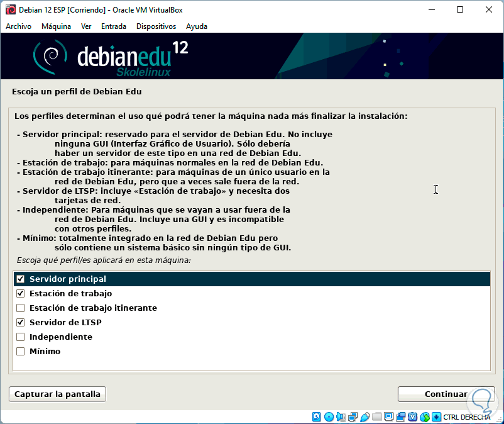Select the Estación de trabajo itinerante label
The image size is (504, 424).
(x=93, y=308)
